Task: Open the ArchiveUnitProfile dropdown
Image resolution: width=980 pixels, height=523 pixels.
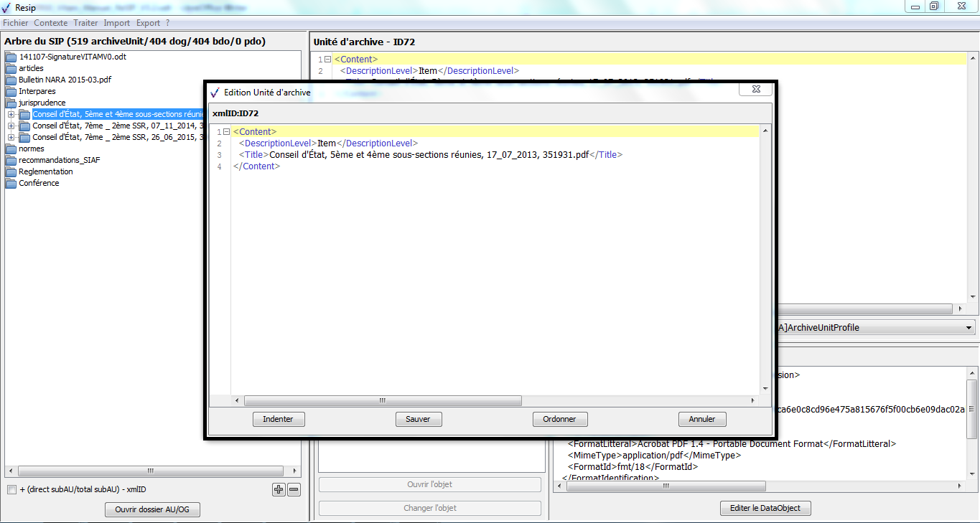Action: click(969, 328)
